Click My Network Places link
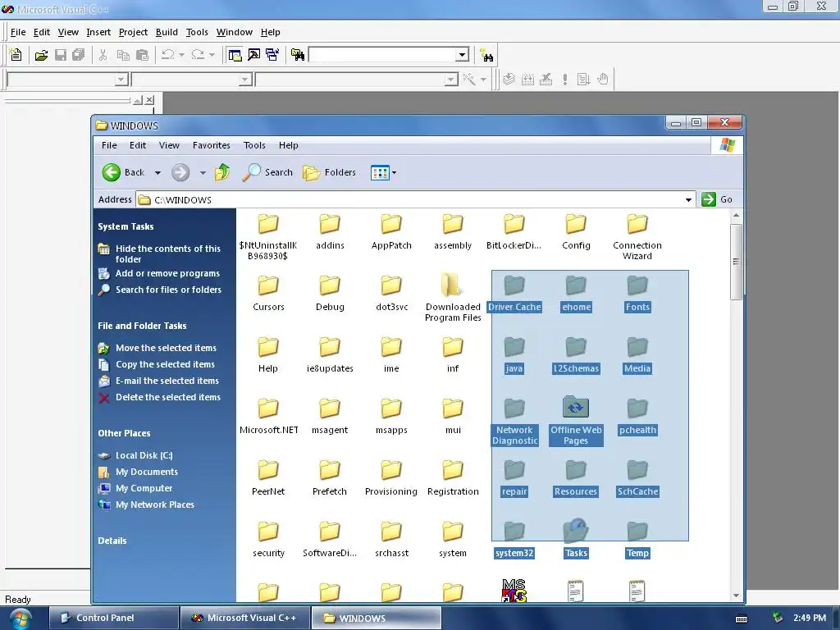Image resolution: width=840 pixels, height=630 pixels. point(155,504)
